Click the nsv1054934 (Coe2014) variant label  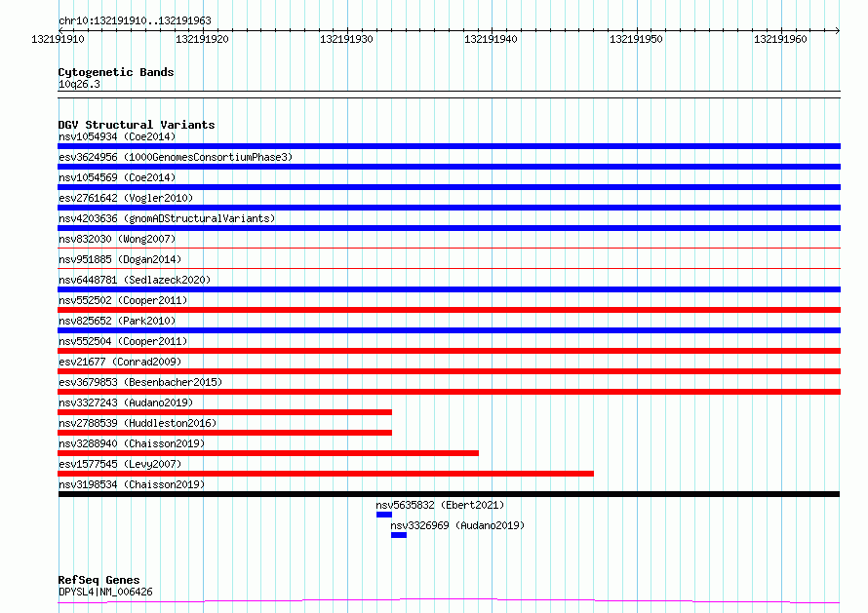[117, 136]
